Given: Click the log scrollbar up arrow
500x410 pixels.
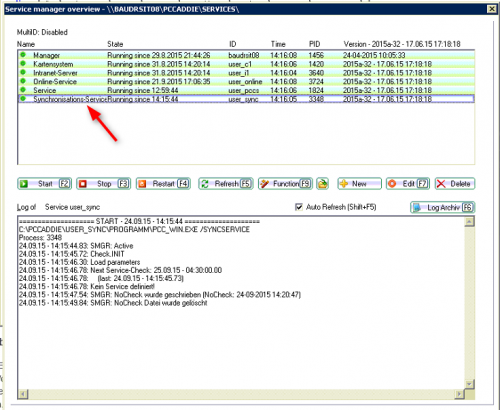Looking at the screenshot, I should [x=469, y=222].
